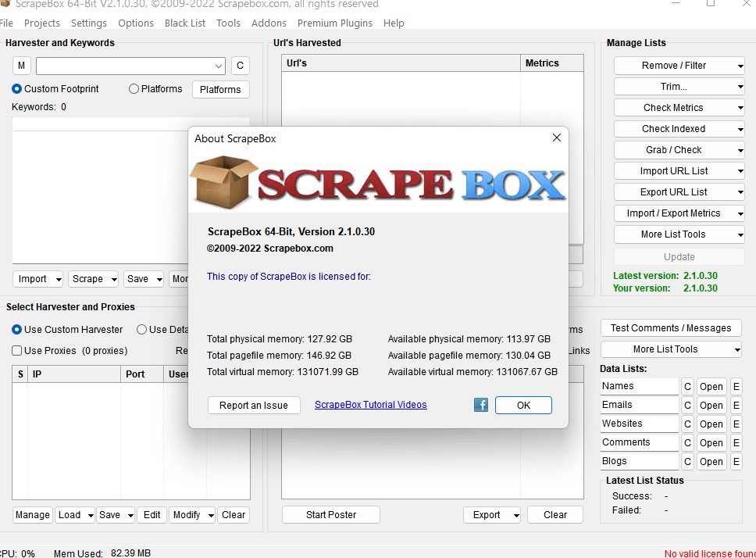Click the proxies Edit button
Viewport: 756px width, 558px height.
tap(152, 514)
